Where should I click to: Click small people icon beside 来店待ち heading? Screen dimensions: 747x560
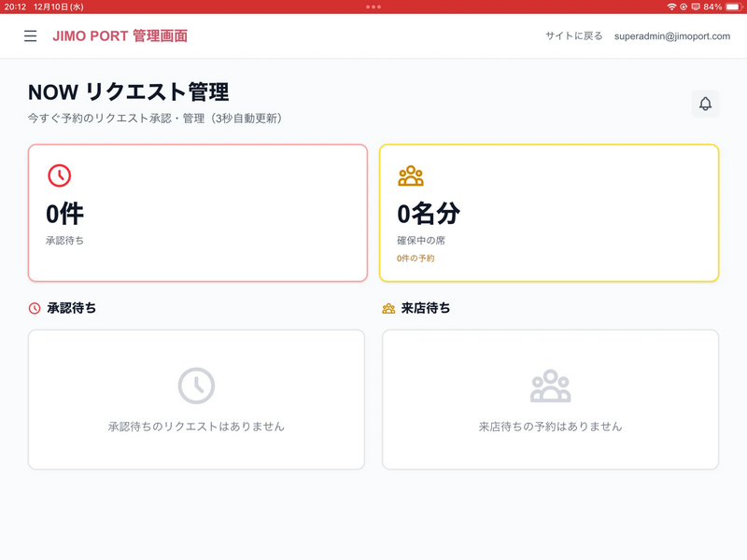(x=388, y=308)
